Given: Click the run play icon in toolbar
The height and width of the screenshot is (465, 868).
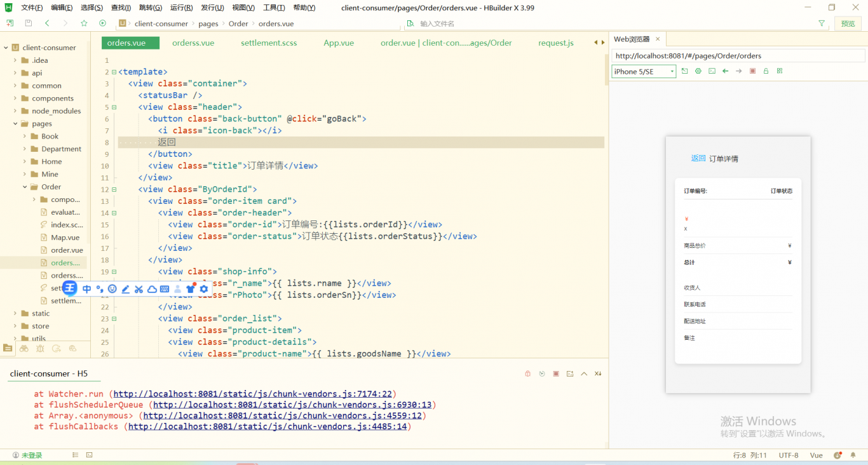Looking at the screenshot, I should 102,23.
